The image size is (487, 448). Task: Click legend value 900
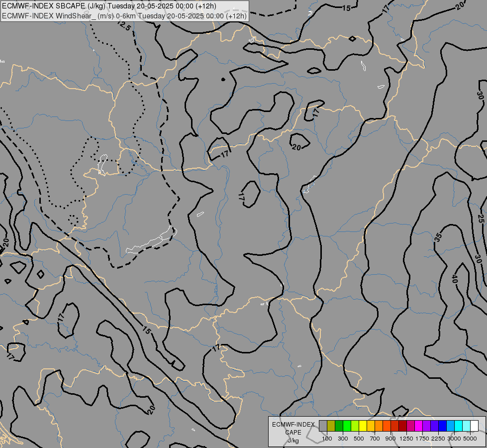click(390, 439)
